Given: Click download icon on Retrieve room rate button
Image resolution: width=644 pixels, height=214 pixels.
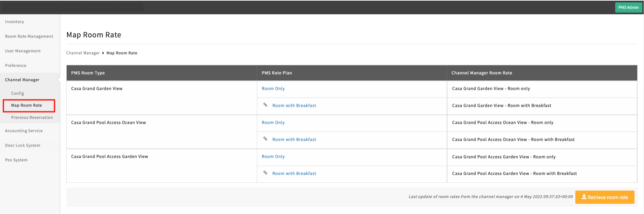Looking at the screenshot, I should point(584,197).
